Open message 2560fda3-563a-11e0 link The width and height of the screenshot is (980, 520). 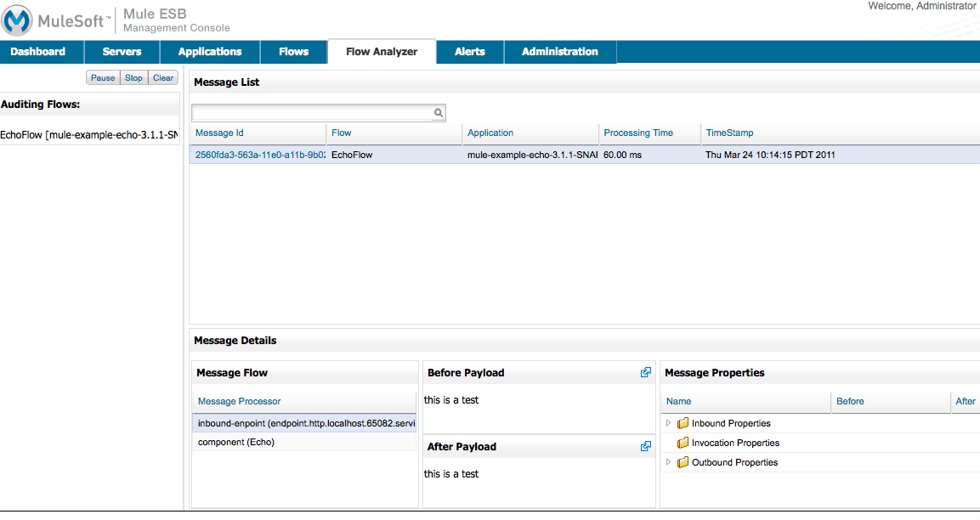[260, 155]
